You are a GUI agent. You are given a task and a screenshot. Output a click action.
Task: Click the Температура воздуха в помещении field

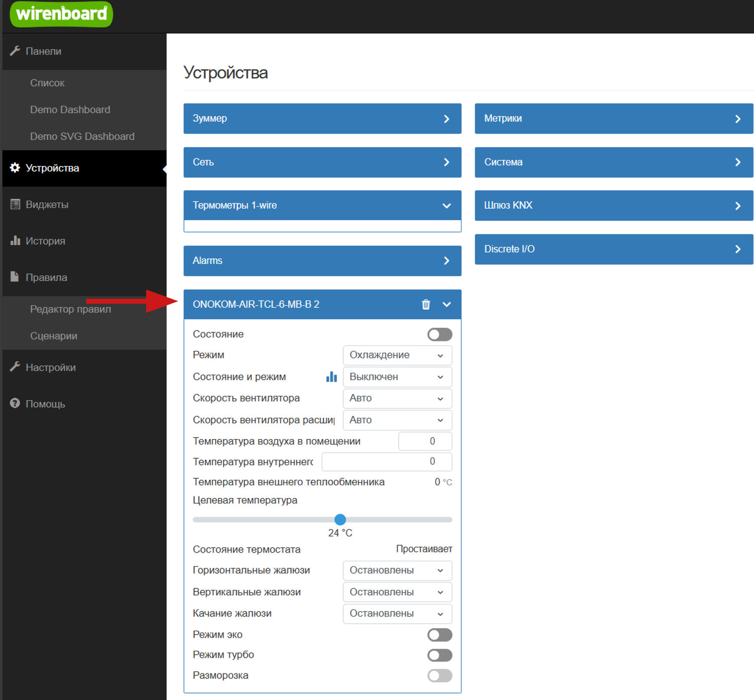425,441
